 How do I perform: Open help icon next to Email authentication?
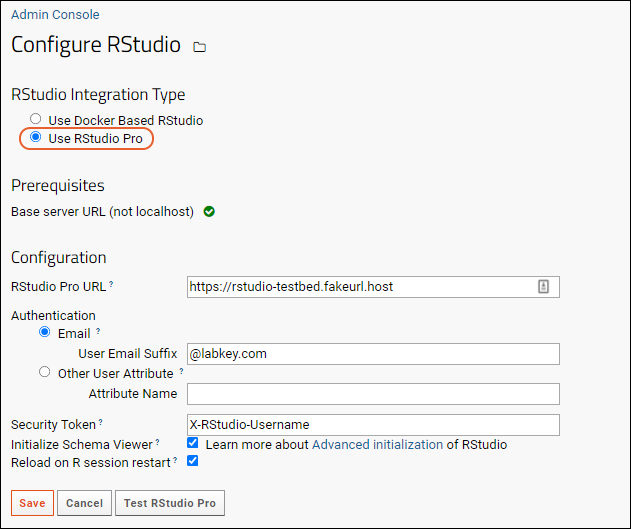pyautogui.click(x=98, y=331)
